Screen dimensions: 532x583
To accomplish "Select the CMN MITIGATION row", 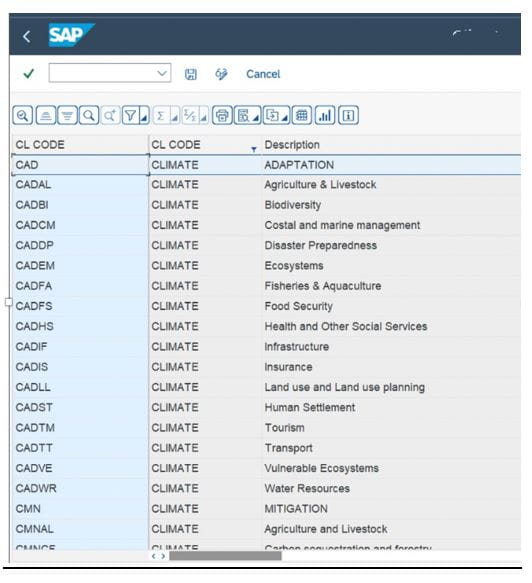I will [x=266, y=508].
